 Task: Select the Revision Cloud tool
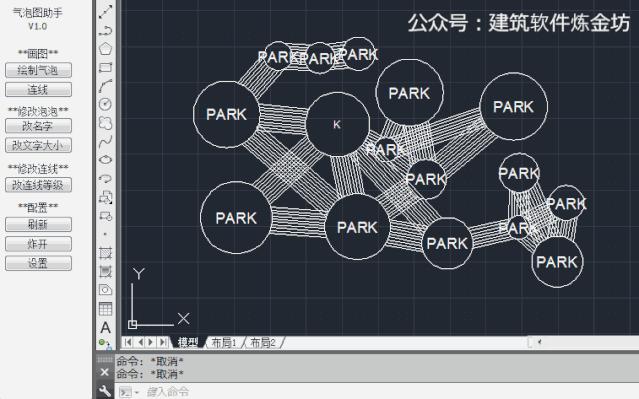pyautogui.click(x=106, y=123)
